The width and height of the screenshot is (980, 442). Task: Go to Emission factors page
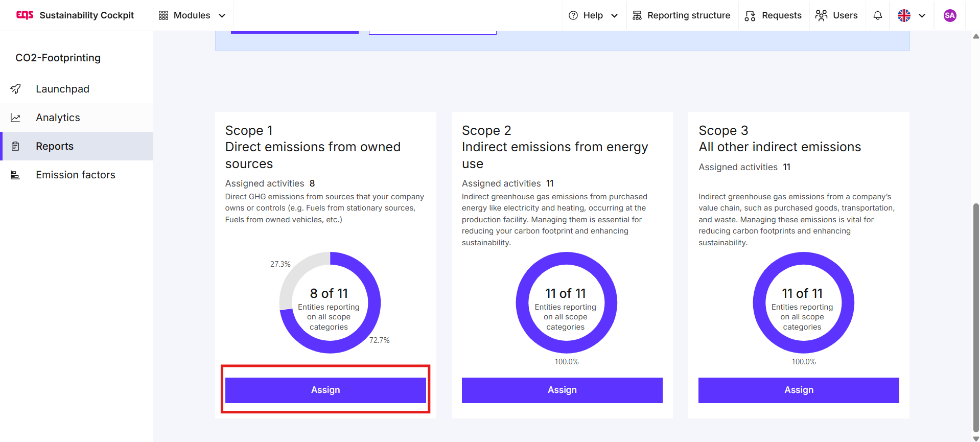pos(76,175)
